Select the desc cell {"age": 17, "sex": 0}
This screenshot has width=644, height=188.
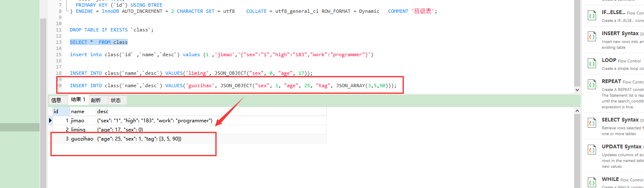tap(211, 130)
